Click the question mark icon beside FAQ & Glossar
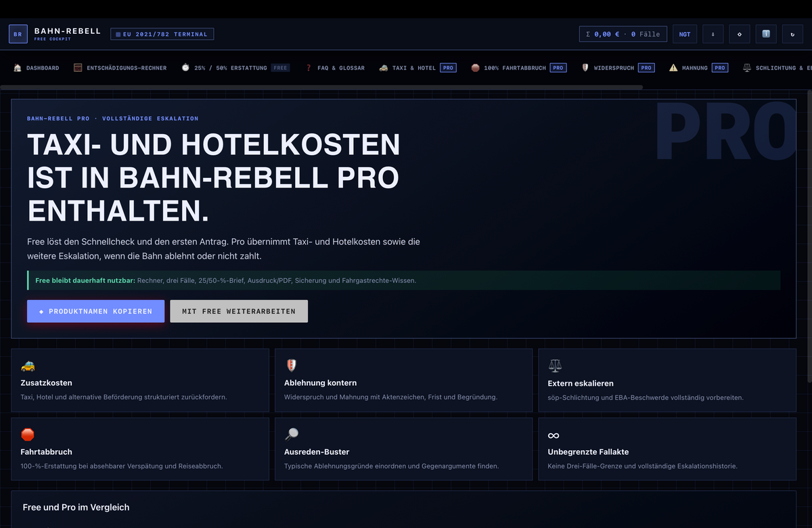 pos(309,68)
